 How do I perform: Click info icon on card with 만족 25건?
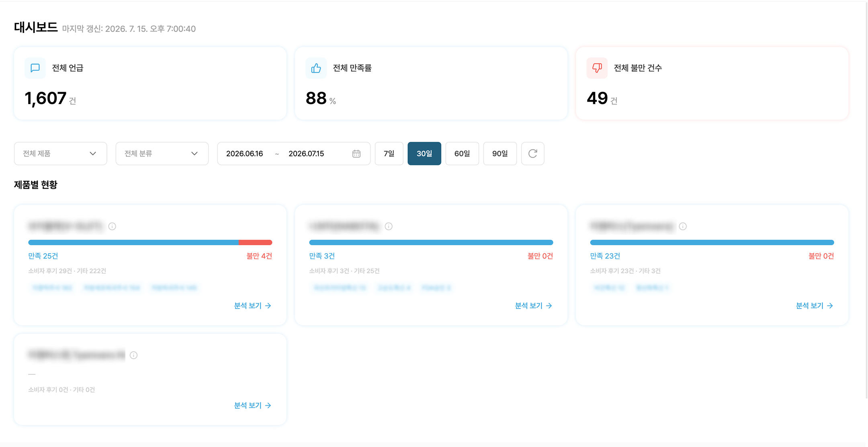tap(112, 226)
